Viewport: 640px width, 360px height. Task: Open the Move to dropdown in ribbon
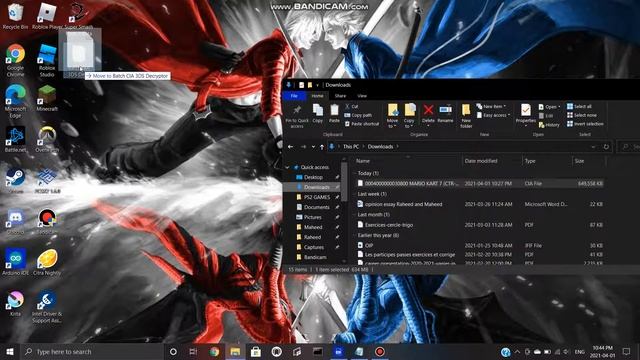click(392, 116)
